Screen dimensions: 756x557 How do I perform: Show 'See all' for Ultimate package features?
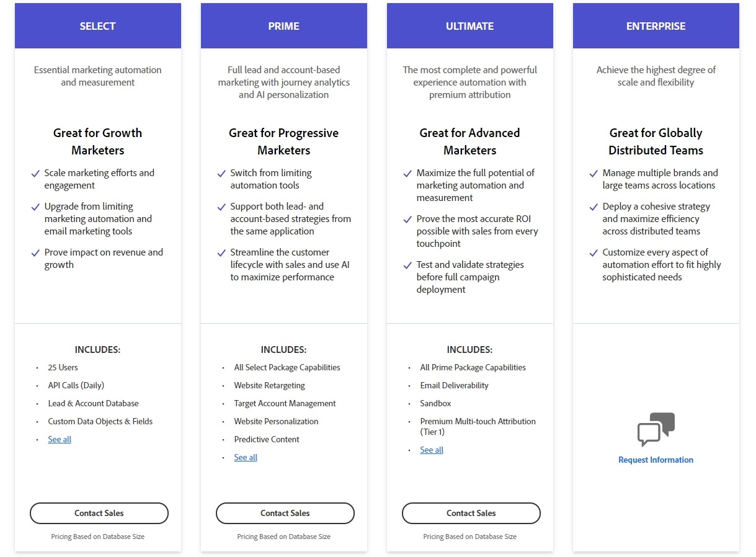[x=432, y=450]
